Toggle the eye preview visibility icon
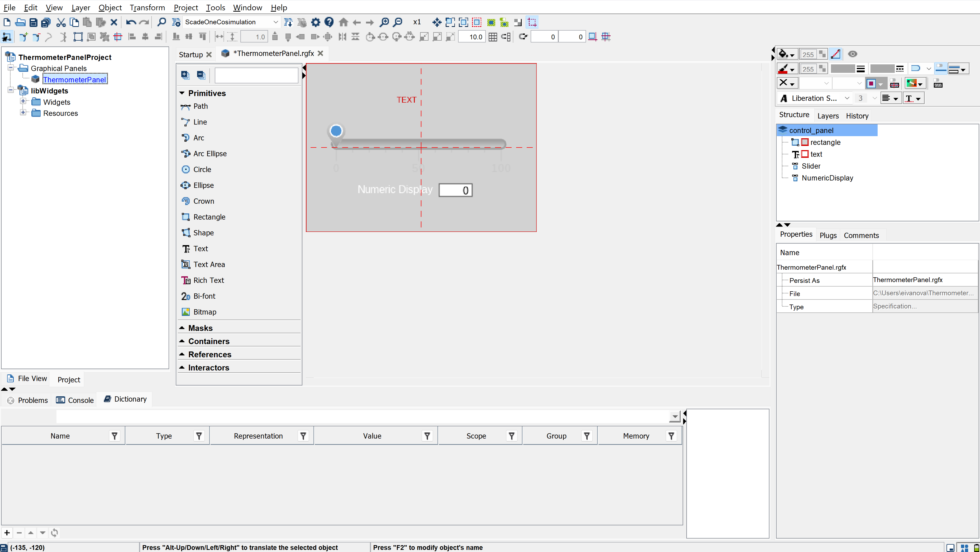The image size is (980, 552). coord(852,54)
